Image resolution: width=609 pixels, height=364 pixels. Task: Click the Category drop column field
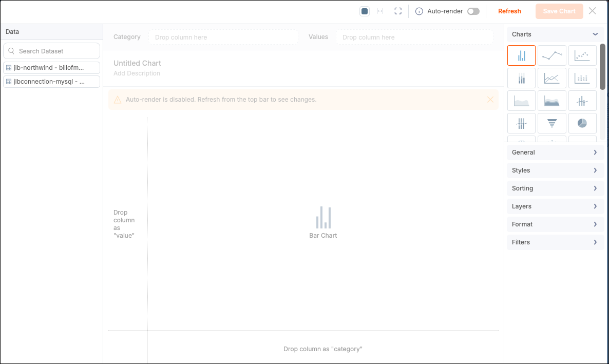[223, 37]
